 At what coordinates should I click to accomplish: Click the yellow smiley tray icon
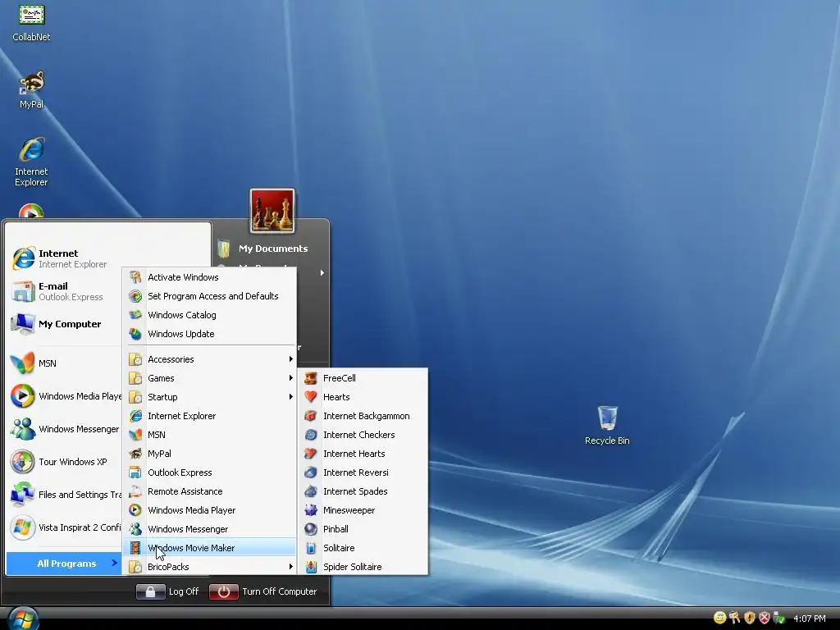[x=719, y=618]
